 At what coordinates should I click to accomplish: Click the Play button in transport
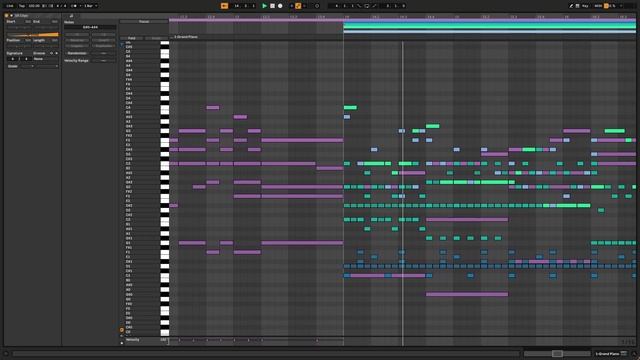pyautogui.click(x=264, y=6)
